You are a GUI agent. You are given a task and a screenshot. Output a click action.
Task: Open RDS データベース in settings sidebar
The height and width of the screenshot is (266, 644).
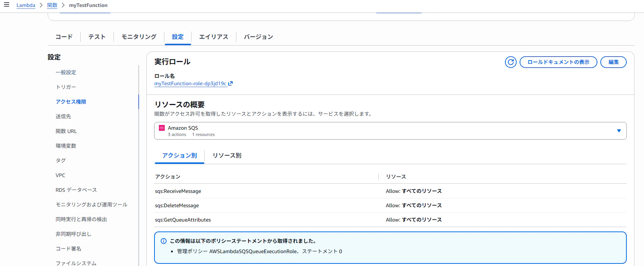[x=76, y=190]
